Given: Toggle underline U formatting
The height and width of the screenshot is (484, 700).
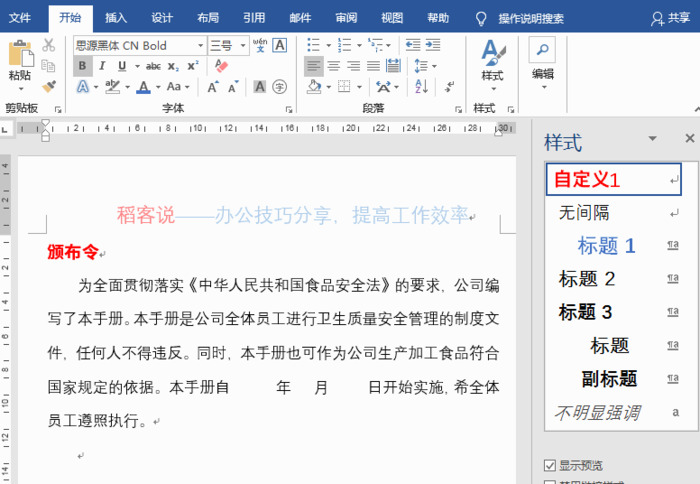Looking at the screenshot, I should [122, 66].
